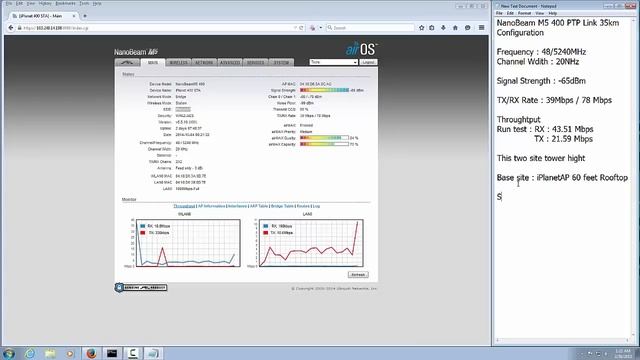Open the Notepad File menu
The image size is (640, 360).
499,13
